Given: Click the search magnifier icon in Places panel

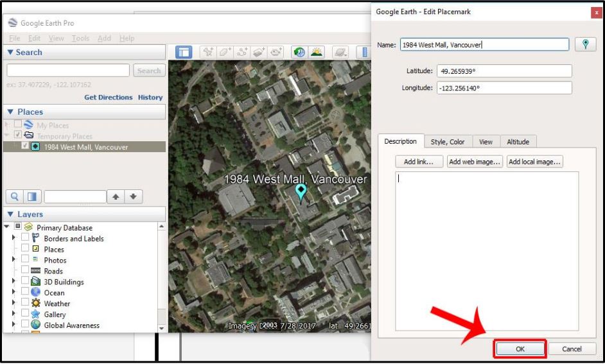Looking at the screenshot, I should pyautogui.click(x=15, y=196).
